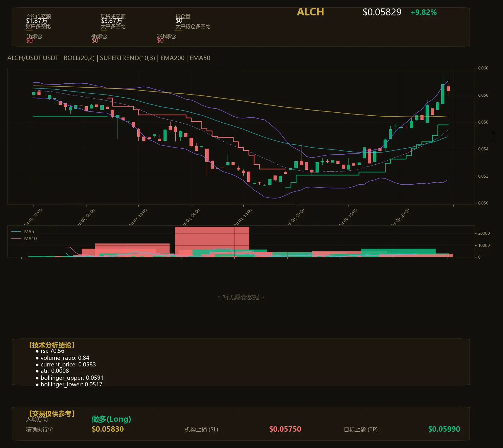Click the tallest red volume bar
This screenshot has height=448, width=503.
212,242
